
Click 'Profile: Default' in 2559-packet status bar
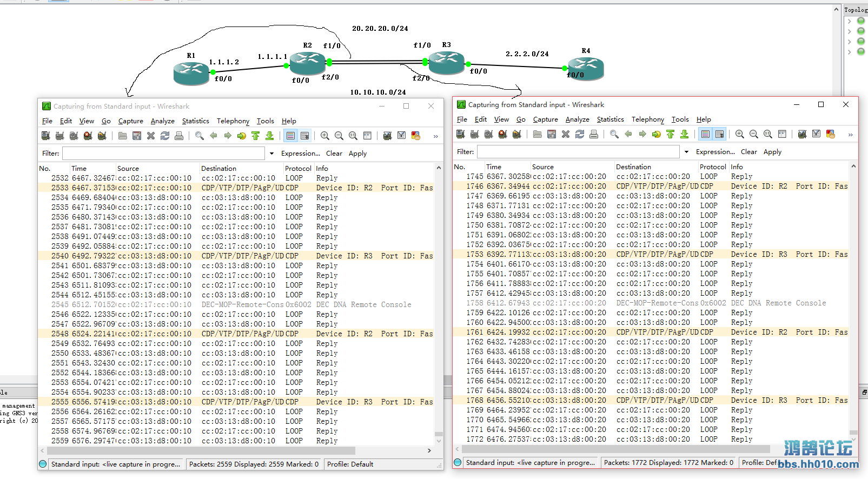tap(350, 464)
